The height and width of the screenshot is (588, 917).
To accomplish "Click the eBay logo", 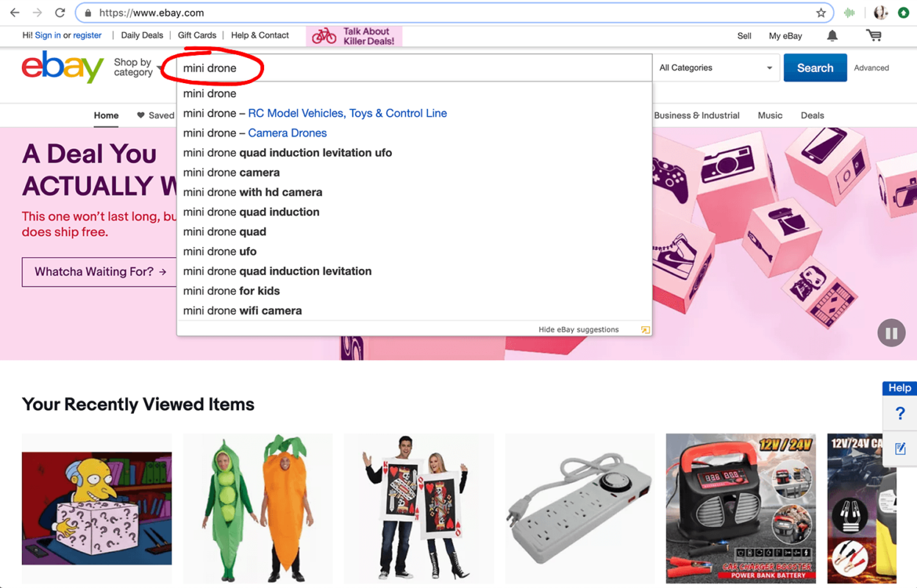I will pyautogui.click(x=63, y=67).
